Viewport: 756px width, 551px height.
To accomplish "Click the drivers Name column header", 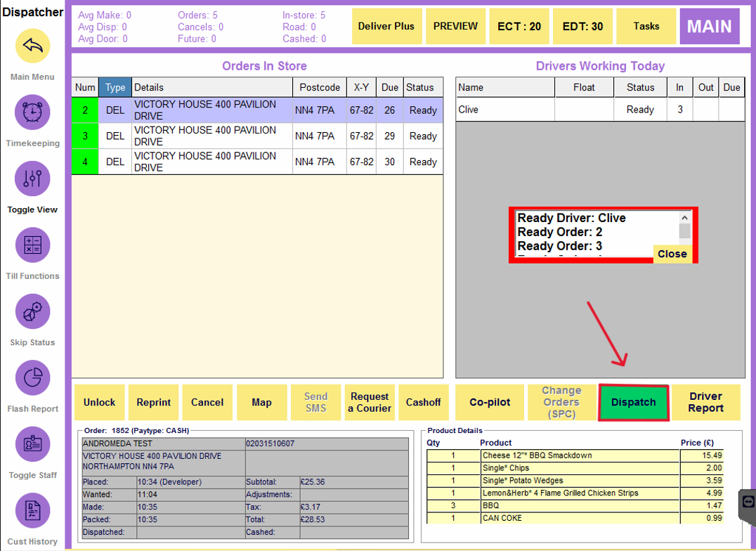I will pos(505,87).
